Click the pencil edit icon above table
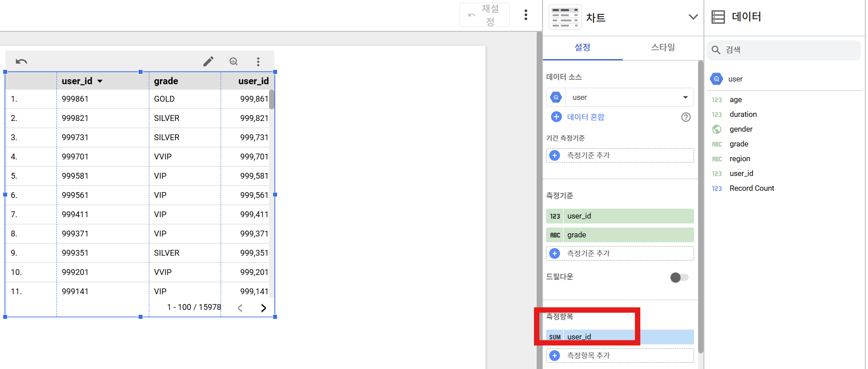This screenshot has width=868, height=369. [208, 61]
